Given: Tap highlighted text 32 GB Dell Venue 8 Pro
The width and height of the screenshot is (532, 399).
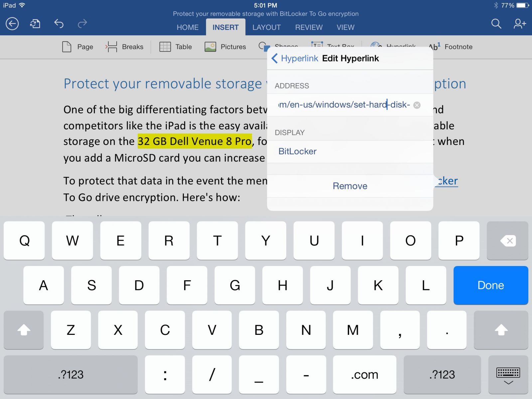Looking at the screenshot, I should (195, 141).
